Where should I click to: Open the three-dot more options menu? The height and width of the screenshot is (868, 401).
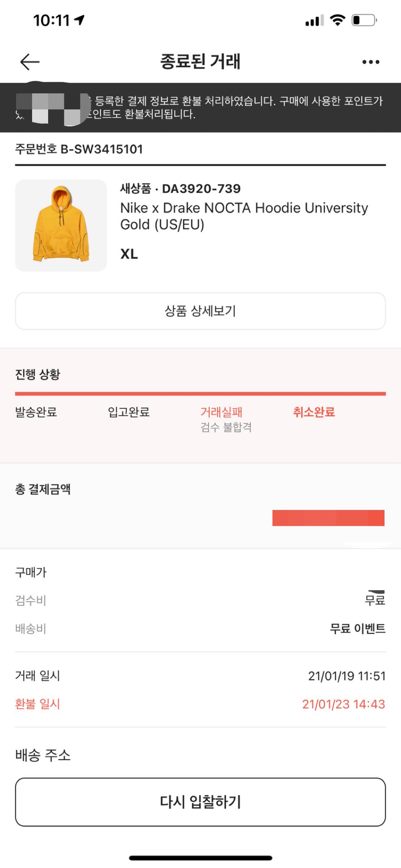pos(371,62)
